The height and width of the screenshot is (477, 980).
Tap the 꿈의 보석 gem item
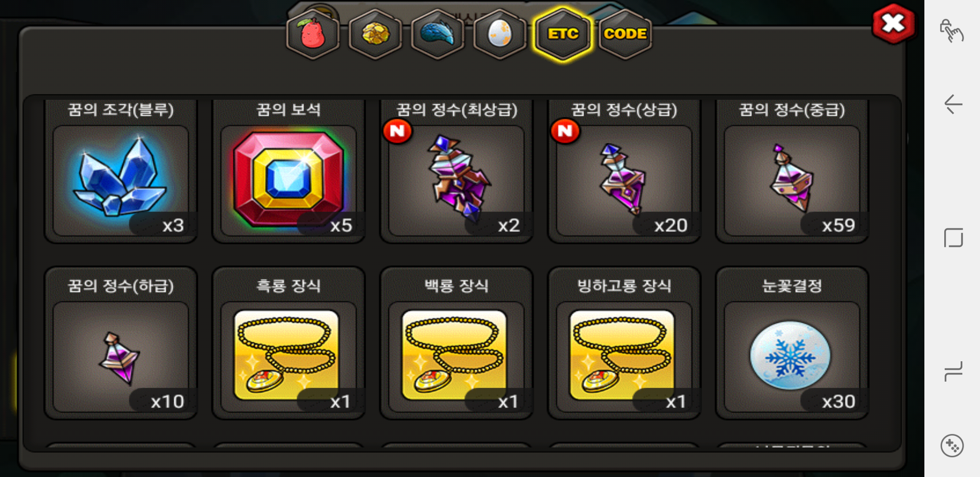[x=288, y=171]
